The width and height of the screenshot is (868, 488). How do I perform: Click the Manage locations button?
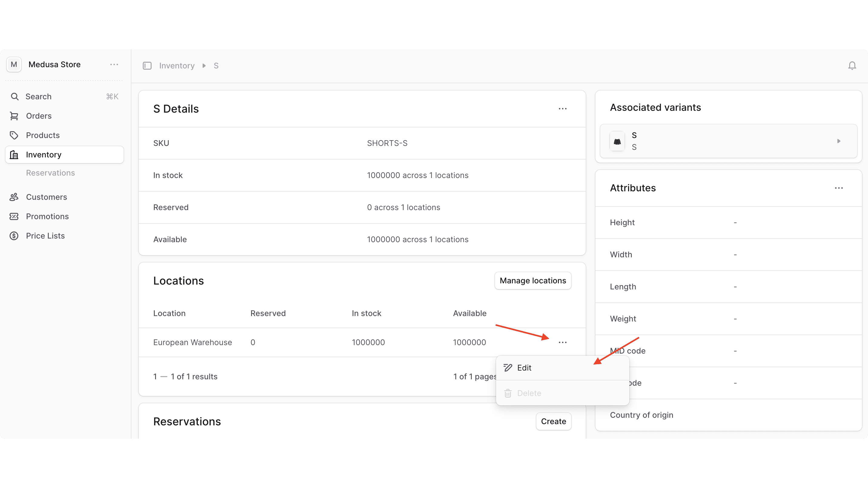(532, 281)
